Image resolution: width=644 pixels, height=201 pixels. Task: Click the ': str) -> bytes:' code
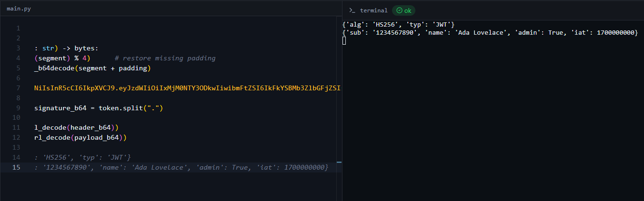66,48
